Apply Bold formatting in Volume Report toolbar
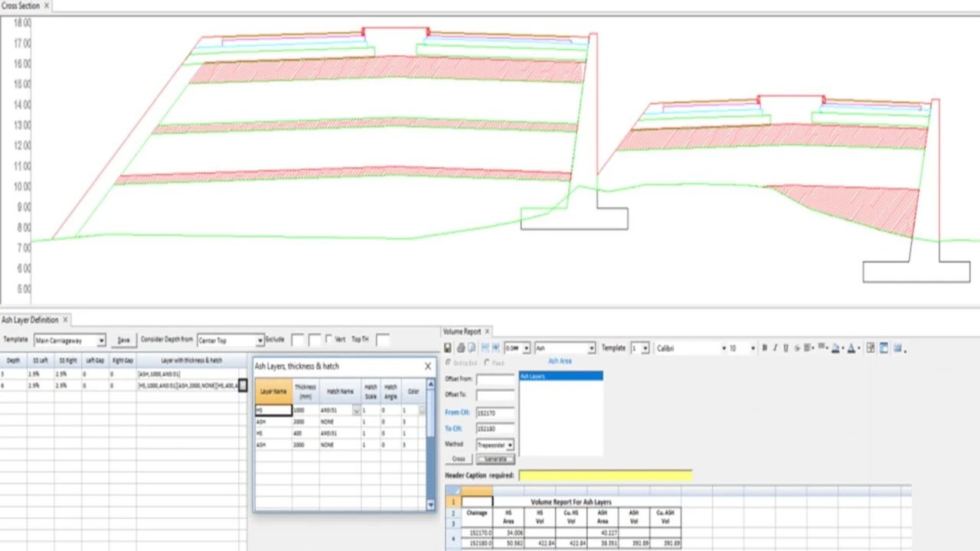Screen dimensions: 980x551 pyautogui.click(x=765, y=348)
